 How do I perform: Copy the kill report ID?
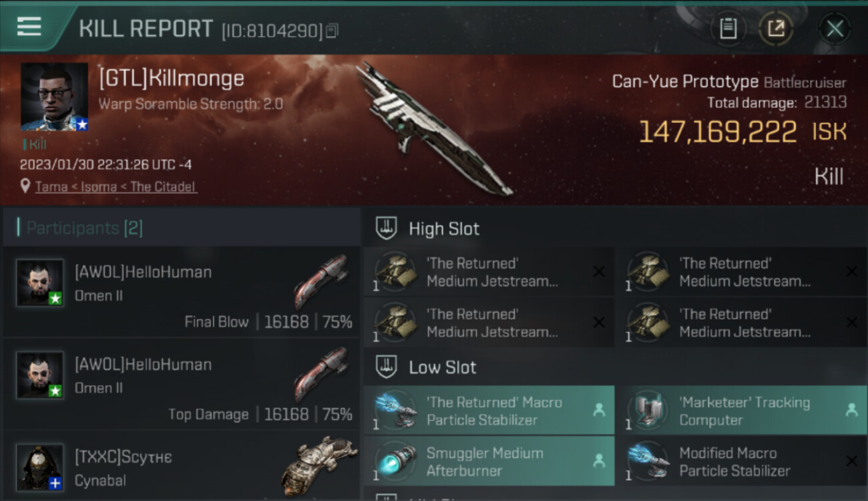[332, 31]
